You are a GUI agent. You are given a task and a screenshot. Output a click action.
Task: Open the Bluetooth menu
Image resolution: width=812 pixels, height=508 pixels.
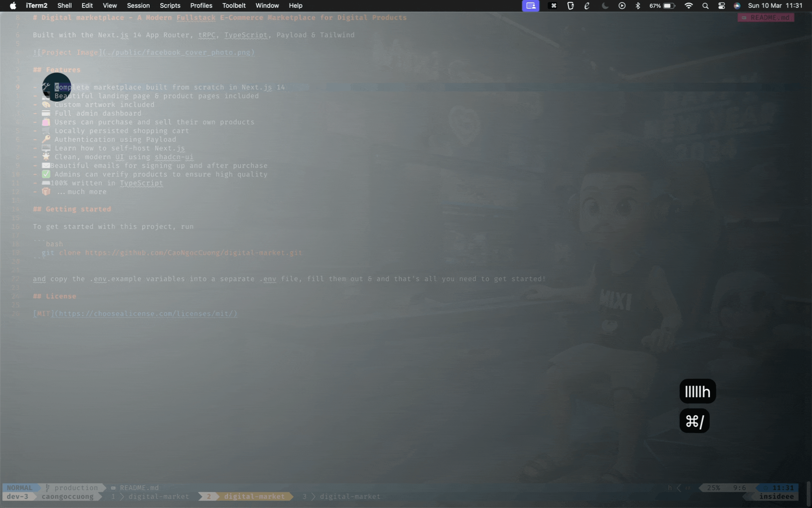point(638,6)
